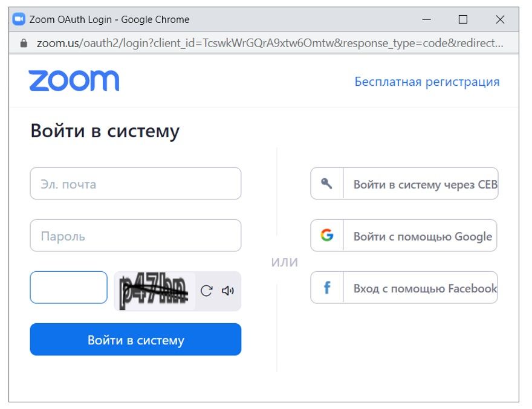The width and height of the screenshot is (532, 409).
Task: Focus the Пароль password field
Action: click(x=135, y=236)
